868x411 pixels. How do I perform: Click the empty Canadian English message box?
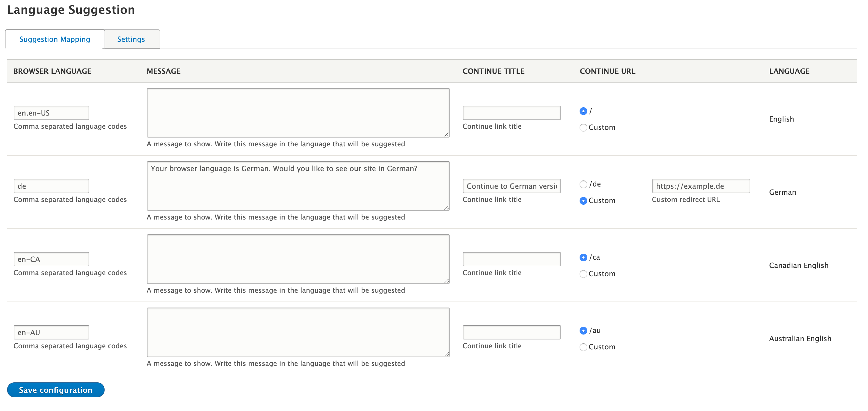298,259
